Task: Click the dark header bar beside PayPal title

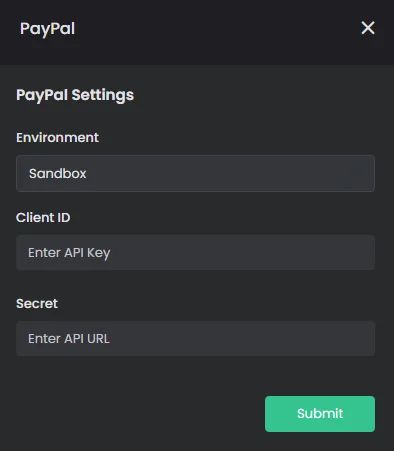Action: pos(217,30)
